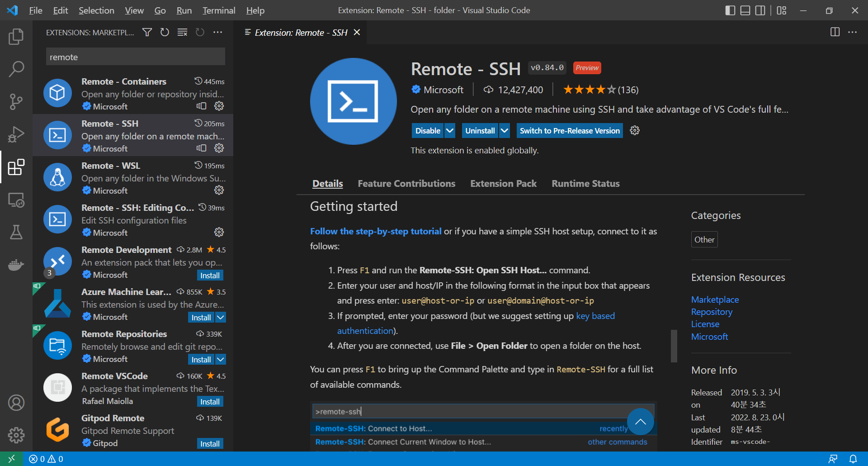
Task: Click Switch to Pre-Release Version
Action: tap(569, 130)
